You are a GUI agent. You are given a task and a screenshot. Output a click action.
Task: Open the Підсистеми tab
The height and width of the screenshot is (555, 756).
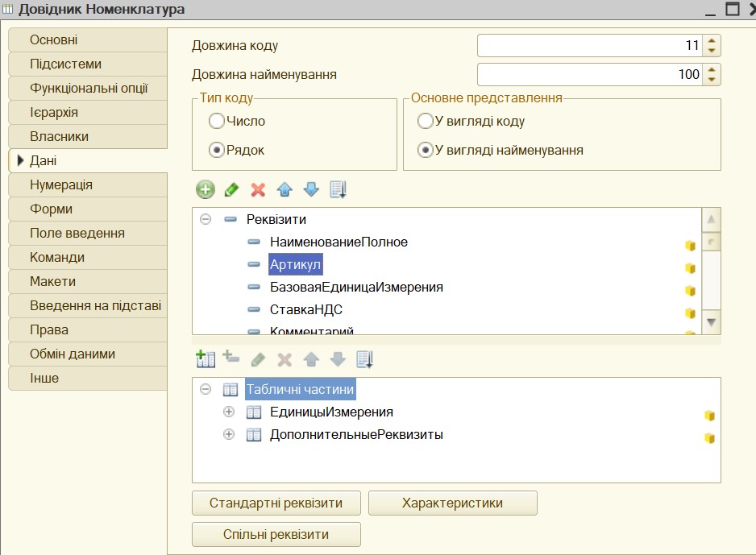click(88, 64)
